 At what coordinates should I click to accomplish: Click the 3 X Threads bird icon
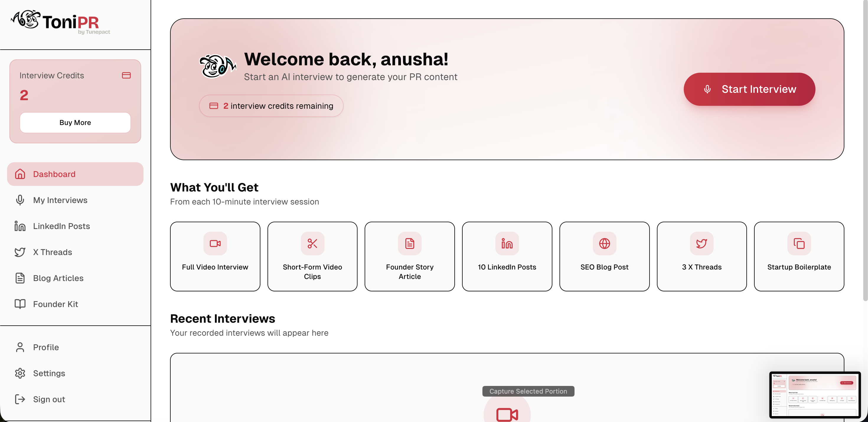point(701,243)
